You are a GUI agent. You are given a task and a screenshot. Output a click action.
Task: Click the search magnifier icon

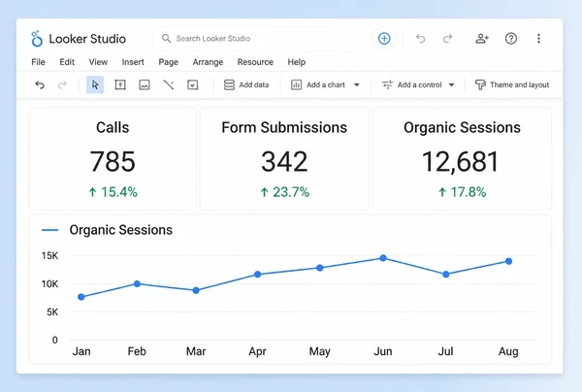tap(166, 38)
